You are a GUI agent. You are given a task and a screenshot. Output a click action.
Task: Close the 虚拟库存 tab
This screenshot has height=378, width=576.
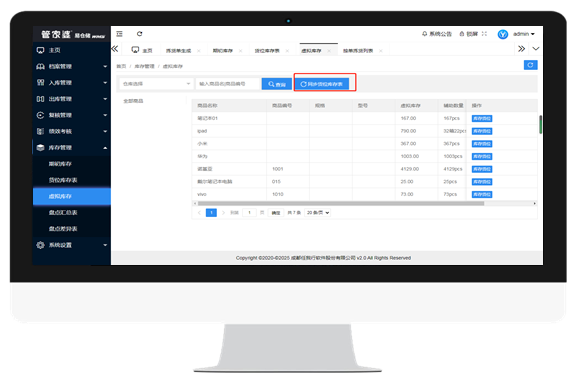329,51
